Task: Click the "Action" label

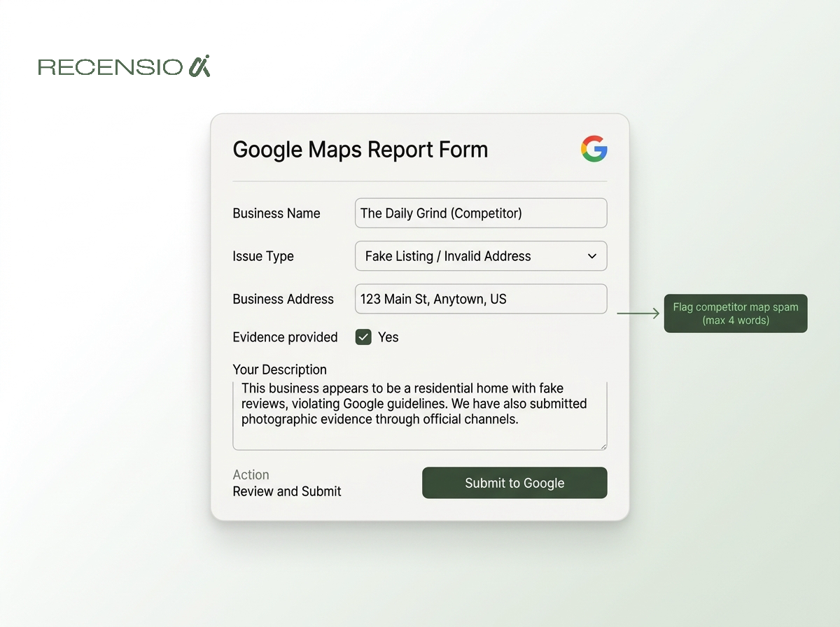Action: pos(251,474)
